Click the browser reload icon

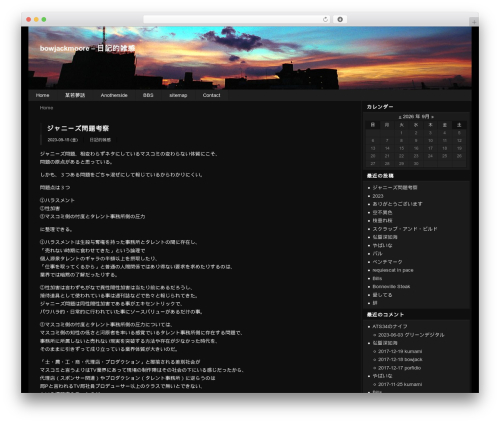pos(325,19)
